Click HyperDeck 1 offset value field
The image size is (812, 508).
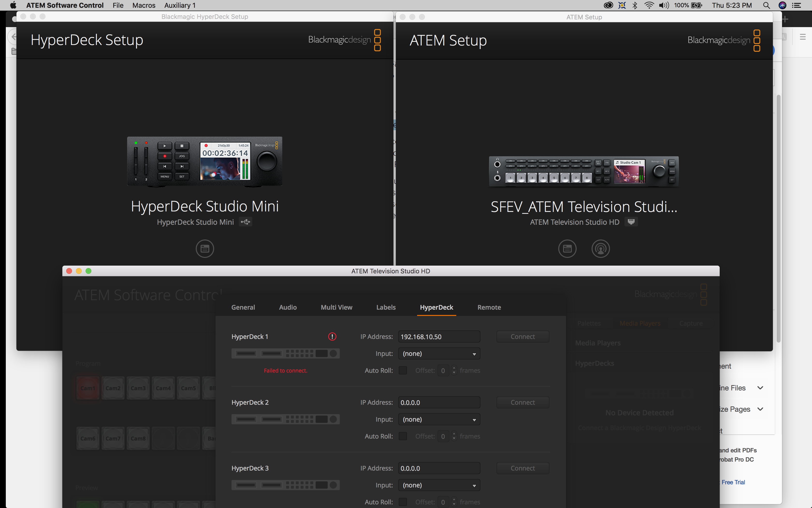click(444, 370)
